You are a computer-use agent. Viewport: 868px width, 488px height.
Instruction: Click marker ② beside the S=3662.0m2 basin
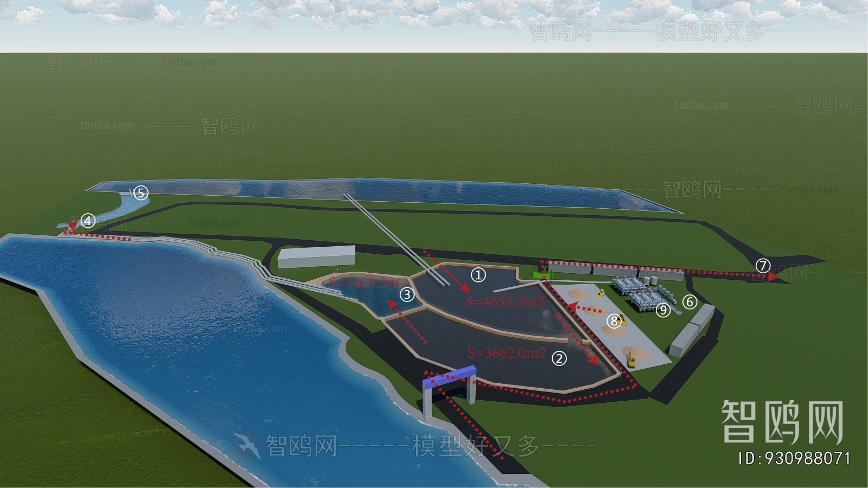click(559, 358)
